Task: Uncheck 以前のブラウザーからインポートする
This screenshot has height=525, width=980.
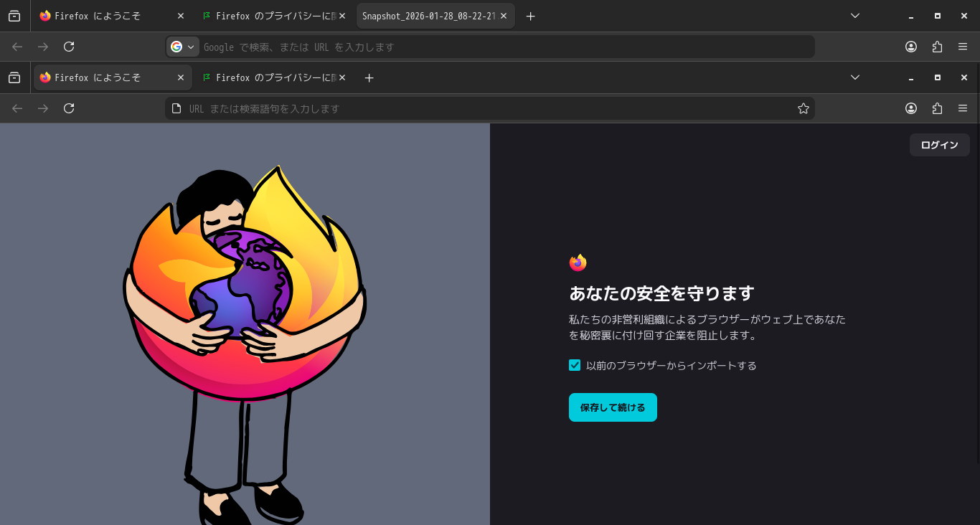Action: (575, 365)
